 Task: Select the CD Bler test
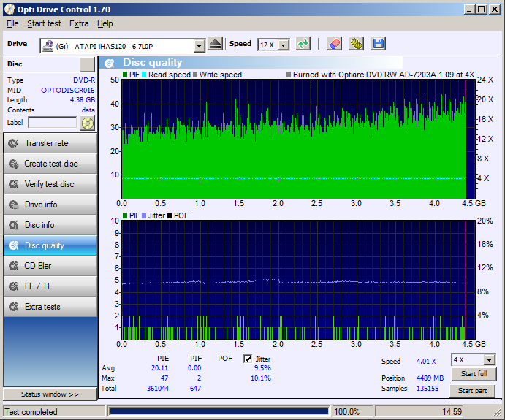coord(50,266)
